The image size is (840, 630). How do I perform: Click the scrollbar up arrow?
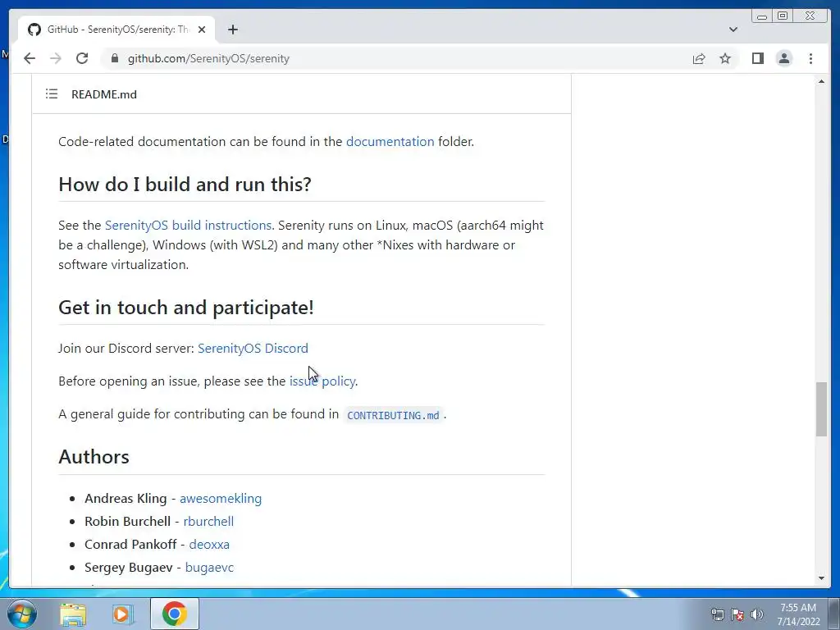pyautogui.click(x=821, y=81)
